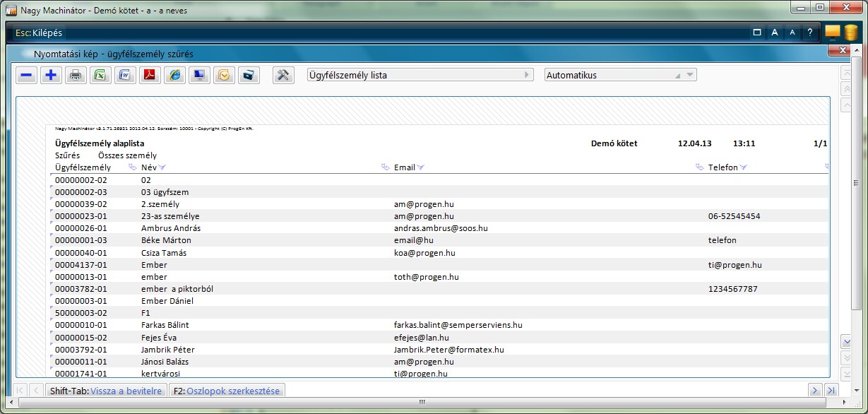Export the list as PDF

click(x=150, y=76)
